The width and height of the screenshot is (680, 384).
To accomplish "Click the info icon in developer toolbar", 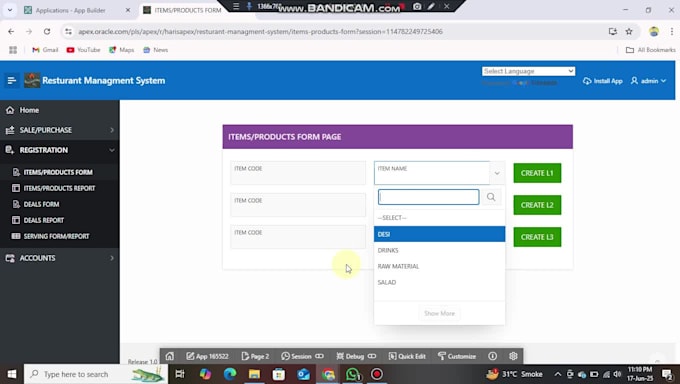I will coord(493,356).
